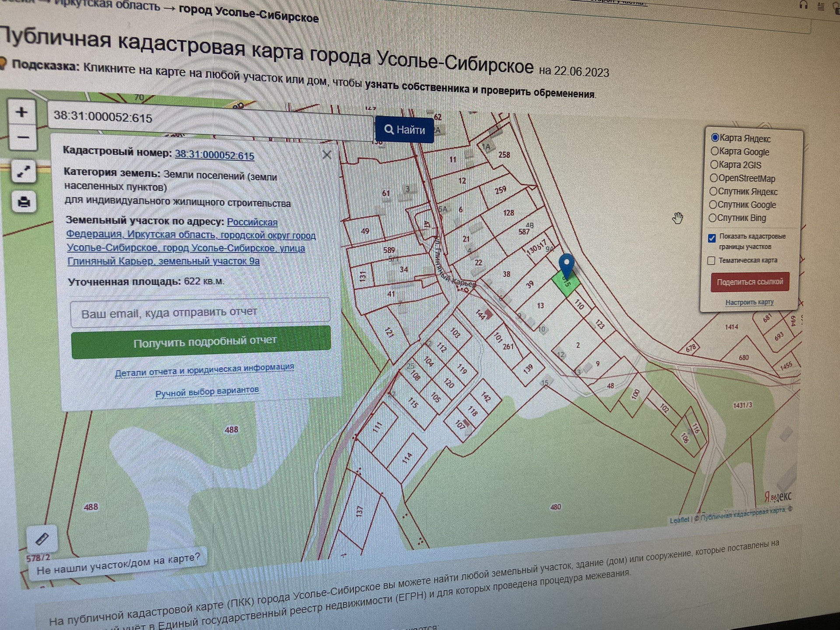Toggle fullscreen map with arrows icon

23,172
